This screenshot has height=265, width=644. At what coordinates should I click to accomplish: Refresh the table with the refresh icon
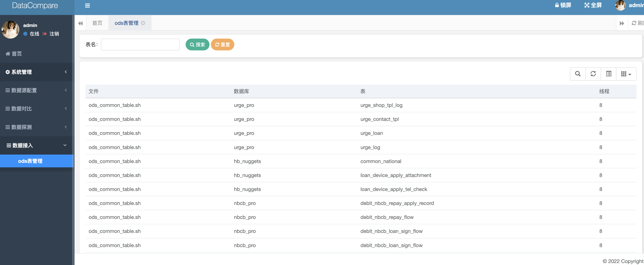(593, 74)
